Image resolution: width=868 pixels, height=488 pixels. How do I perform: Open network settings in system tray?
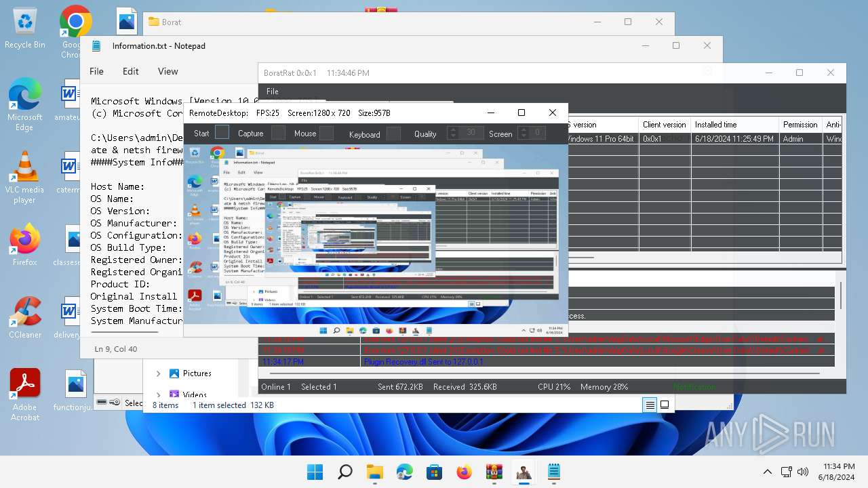[787, 472]
